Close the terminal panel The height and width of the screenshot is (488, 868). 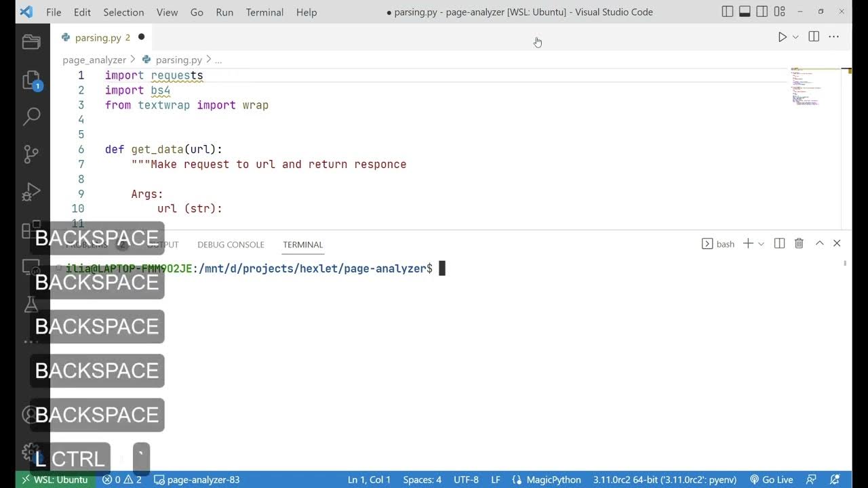[837, 243]
